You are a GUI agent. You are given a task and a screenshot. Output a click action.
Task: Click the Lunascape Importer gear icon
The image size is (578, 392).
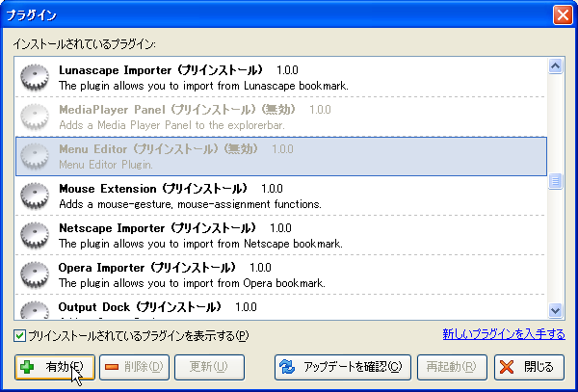point(35,77)
